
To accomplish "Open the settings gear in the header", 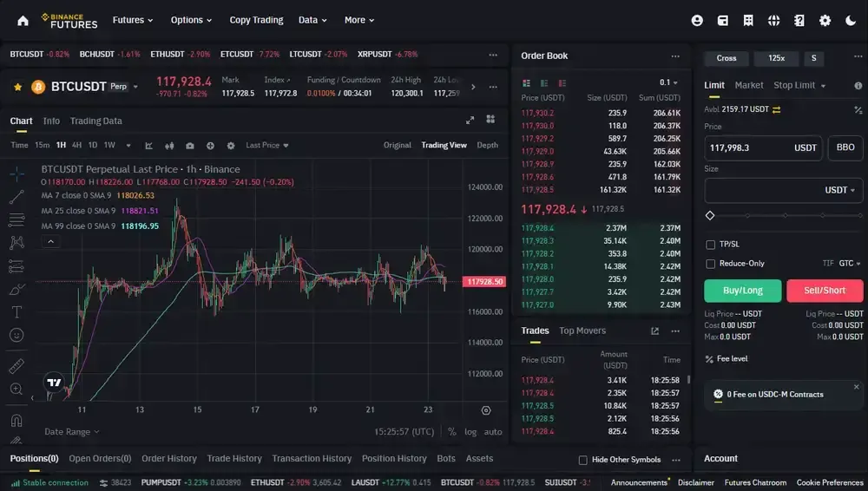I will pos(825,21).
